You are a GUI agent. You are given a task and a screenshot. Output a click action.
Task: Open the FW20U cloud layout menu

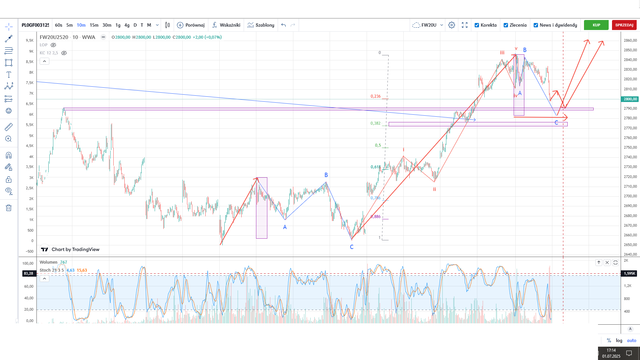click(427, 25)
